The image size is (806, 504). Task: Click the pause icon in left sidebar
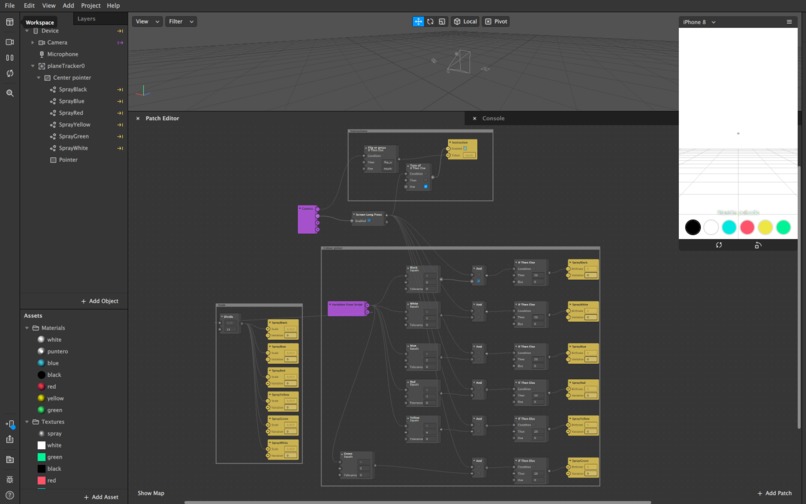(x=10, y=58)
